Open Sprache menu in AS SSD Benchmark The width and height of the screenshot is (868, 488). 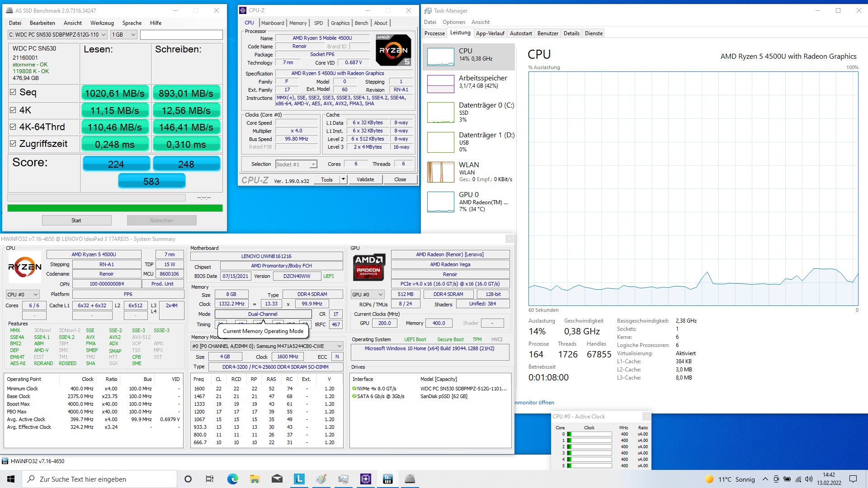tap(132, 23)
